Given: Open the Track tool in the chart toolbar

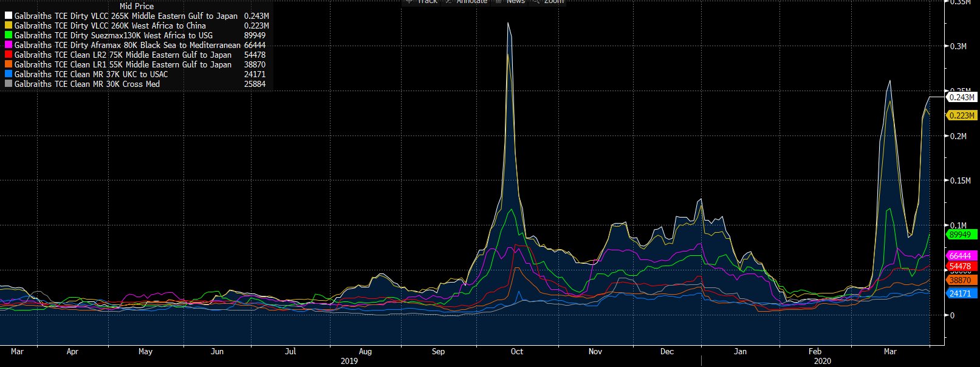Looking at the screenshot, I should (x=422, y=2).
